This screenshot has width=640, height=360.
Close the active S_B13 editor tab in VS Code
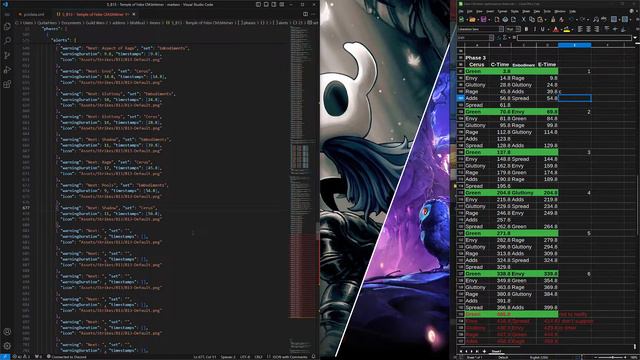(133, 14)
